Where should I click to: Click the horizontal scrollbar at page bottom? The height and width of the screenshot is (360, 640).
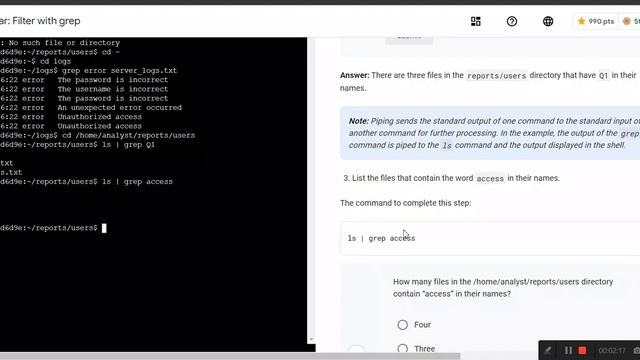click(x=230, y=356)
